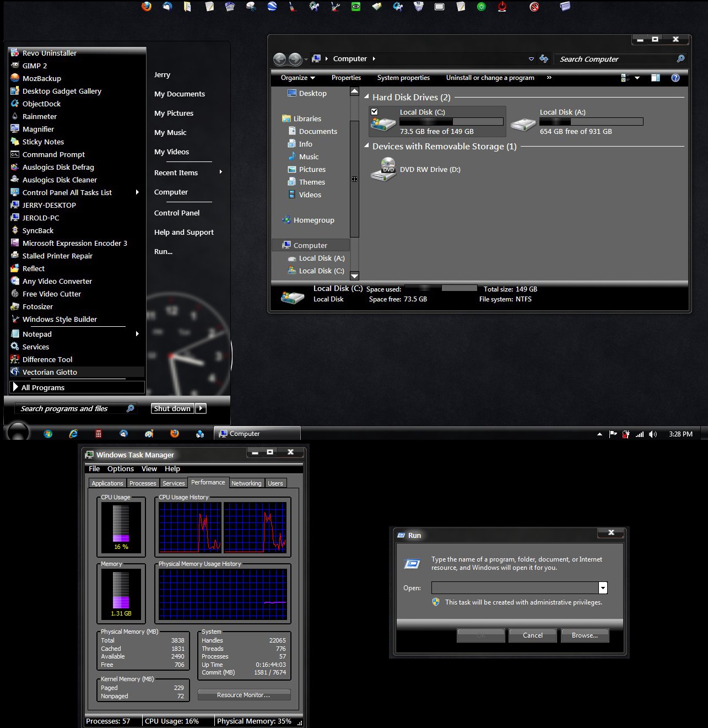Collapse Devices with Removable Storage group

click(367, 145)
